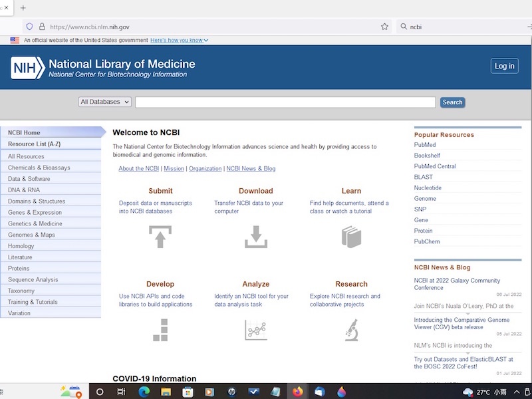Open the tracking protection shield icon

[x=29, y=27]
